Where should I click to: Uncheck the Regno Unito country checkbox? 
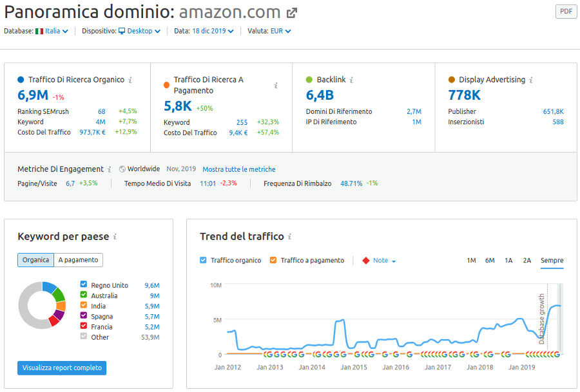[84, 284]
